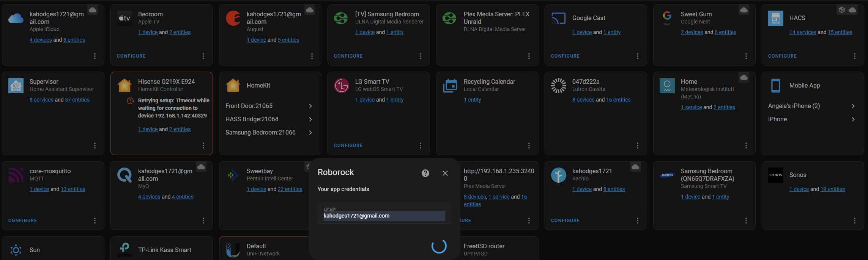Image resolution: width=868 pixels, height=260 pixels.
Task: Expand Front Door:21065 HomeKit entry
Action: tap(270, 106)
